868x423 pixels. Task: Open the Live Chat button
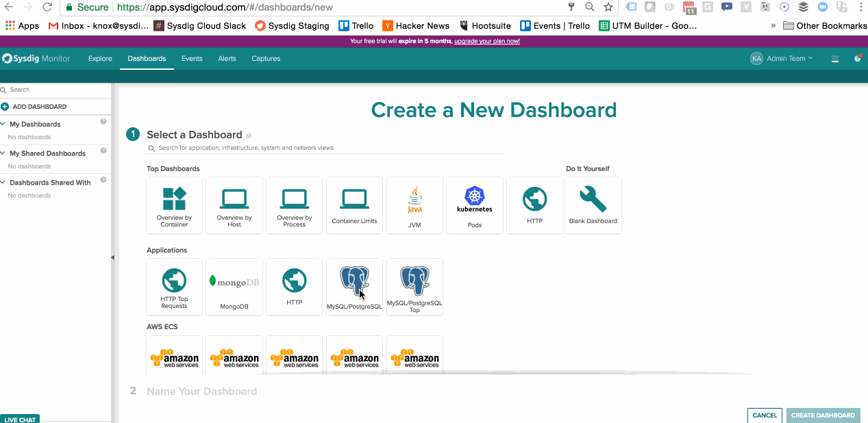point(20,419)
